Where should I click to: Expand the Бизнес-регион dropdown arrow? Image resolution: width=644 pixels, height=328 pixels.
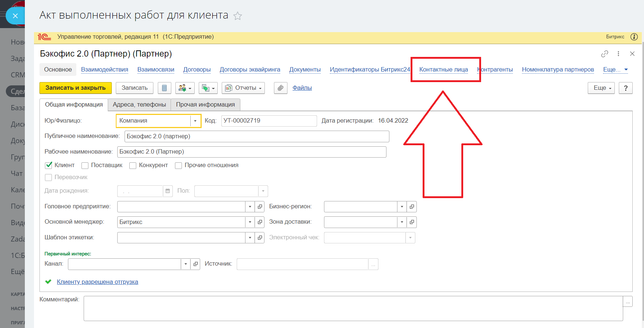402,207
